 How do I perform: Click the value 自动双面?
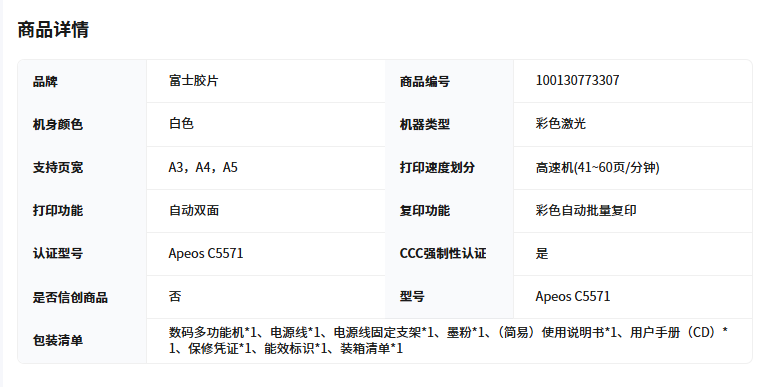[194, 210]
